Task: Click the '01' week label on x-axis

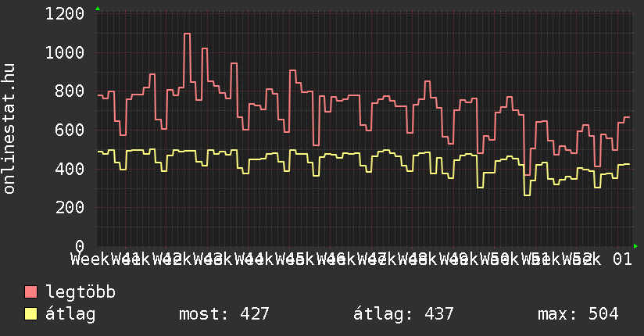Action: coord(622,259)
